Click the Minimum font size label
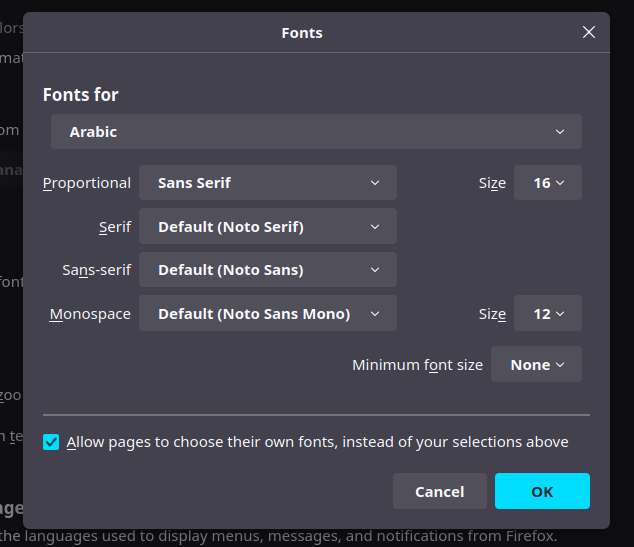The width and height of the screenshot is (634, 547). (417, 365)
